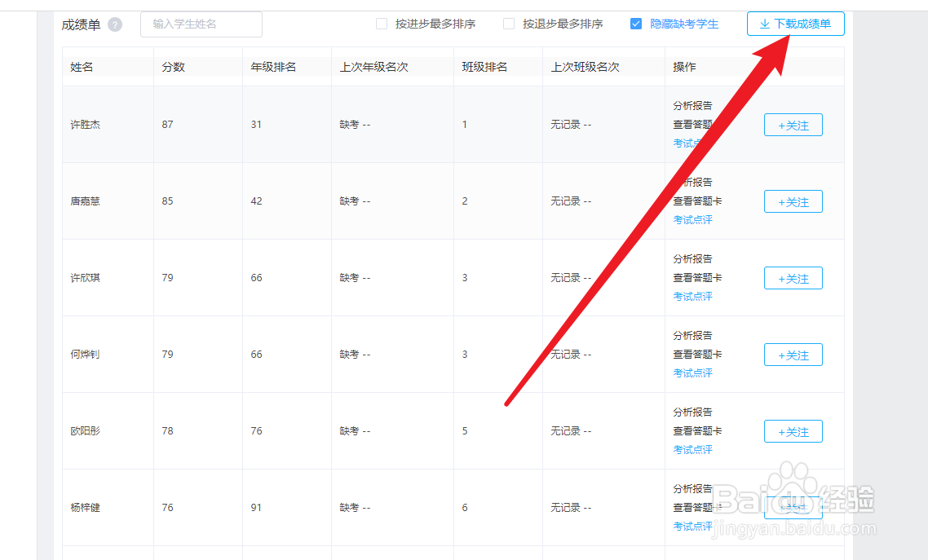Click grade rank 31 cell
928x560 pixels.
point(256,125)
